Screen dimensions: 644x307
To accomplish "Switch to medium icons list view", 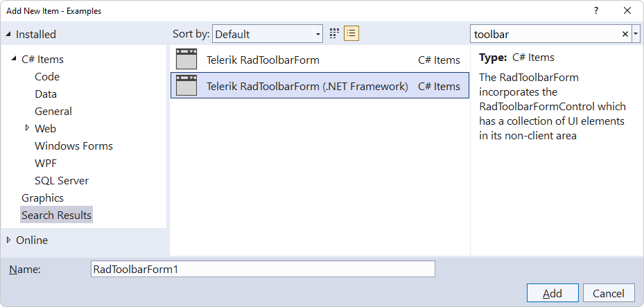I will [x=351, y=34].
